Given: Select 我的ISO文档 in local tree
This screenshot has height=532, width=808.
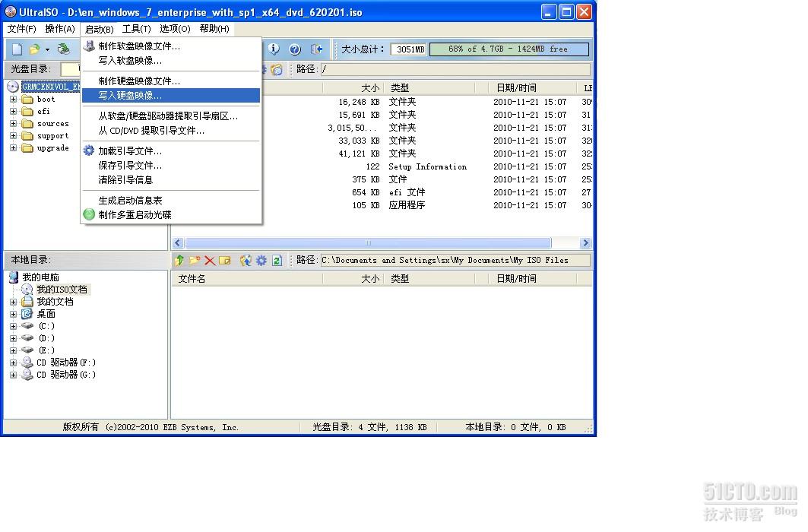Looking at the screenshot, I should coord(62,290).
